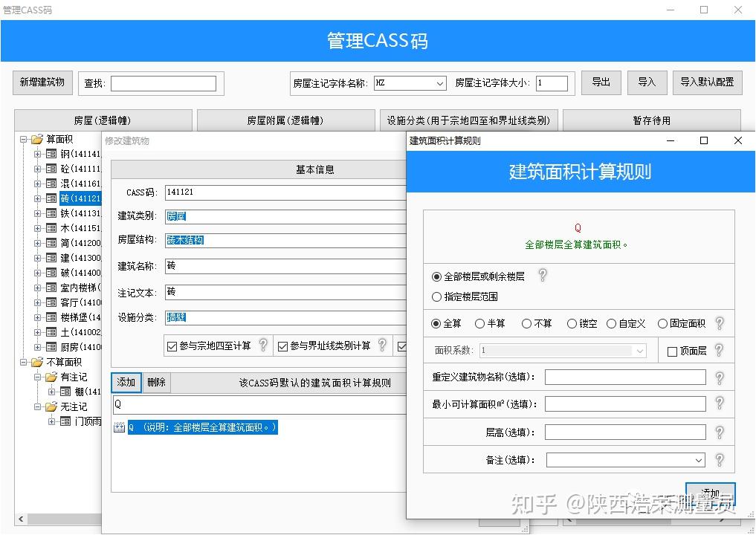
Task: Click help icon for 重定义建筑物名称 field
Action: click(x=720, y=378)
